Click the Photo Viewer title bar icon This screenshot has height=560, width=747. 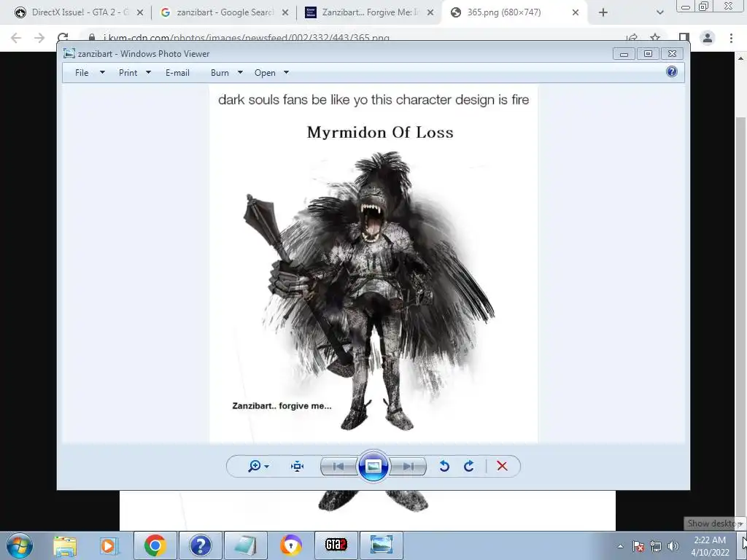69,53
